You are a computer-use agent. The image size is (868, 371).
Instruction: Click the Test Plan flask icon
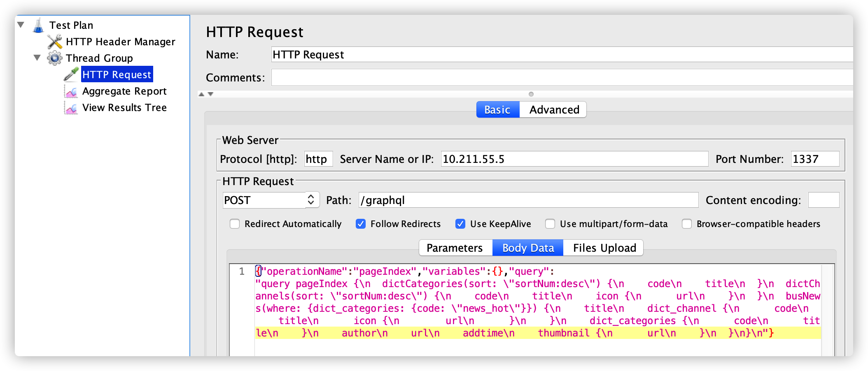click(38, 25)
